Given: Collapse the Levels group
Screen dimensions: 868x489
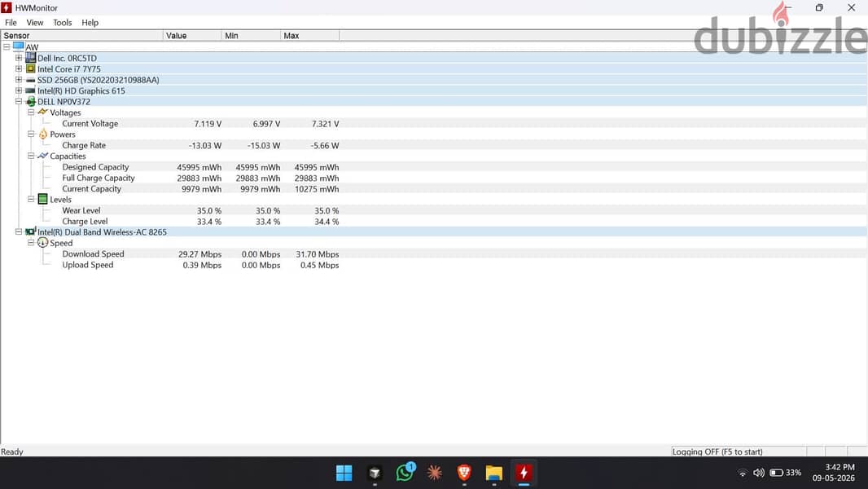Looking at the screenshot, I should (x=31, y=200).
